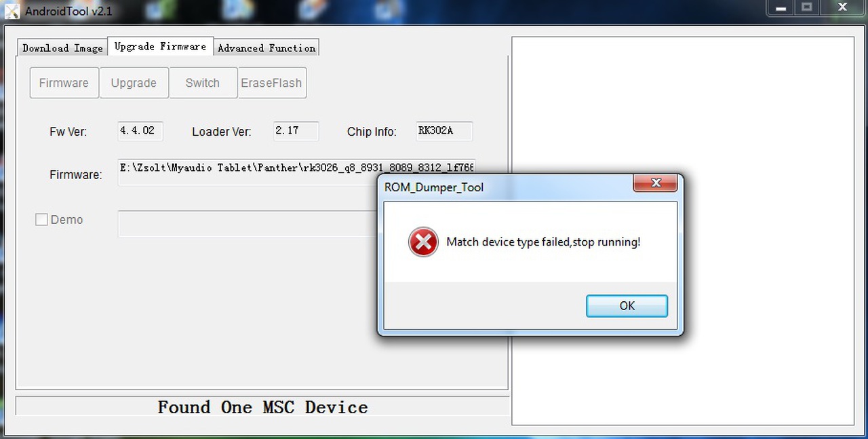The width and height of the screenshot is (868, 439).
Task: Click the Fw Ver field showing 4.4.02
Action: tap(140, 131)
